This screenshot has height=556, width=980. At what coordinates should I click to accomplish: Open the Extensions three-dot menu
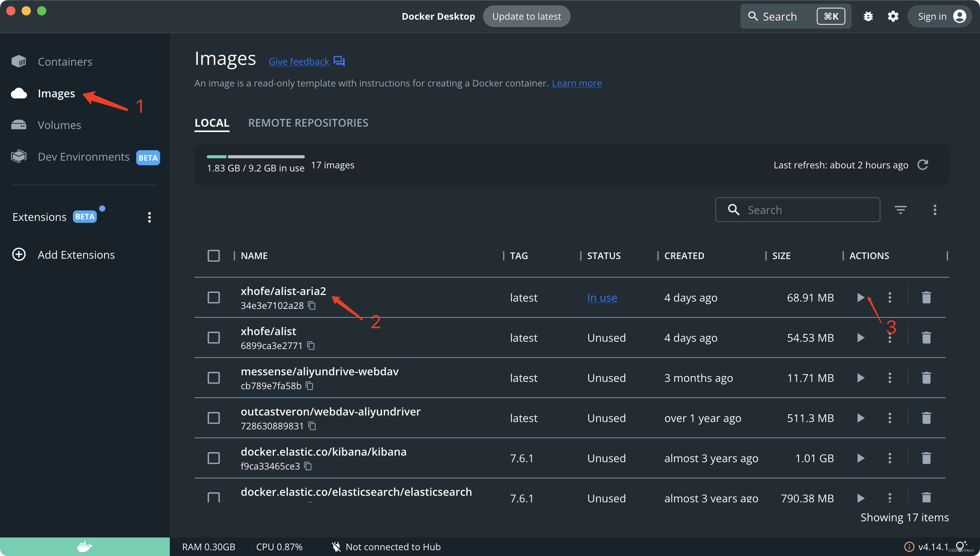point(149,217)
